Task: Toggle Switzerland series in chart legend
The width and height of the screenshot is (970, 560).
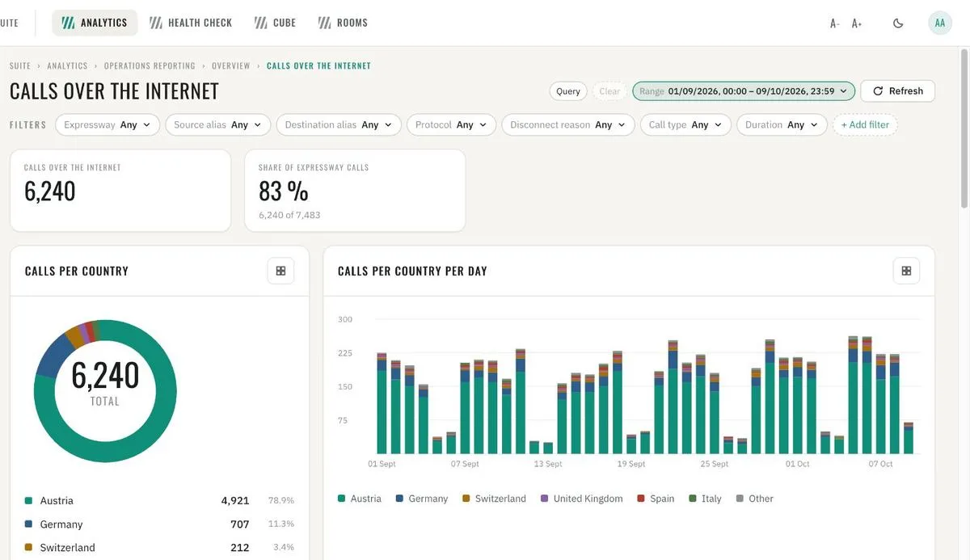Action: (x=494, y=499)
